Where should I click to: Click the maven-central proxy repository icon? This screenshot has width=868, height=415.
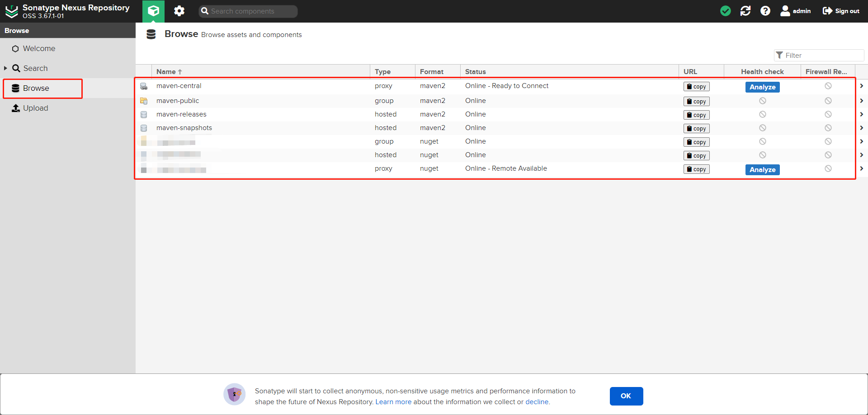tap(144, 86)
